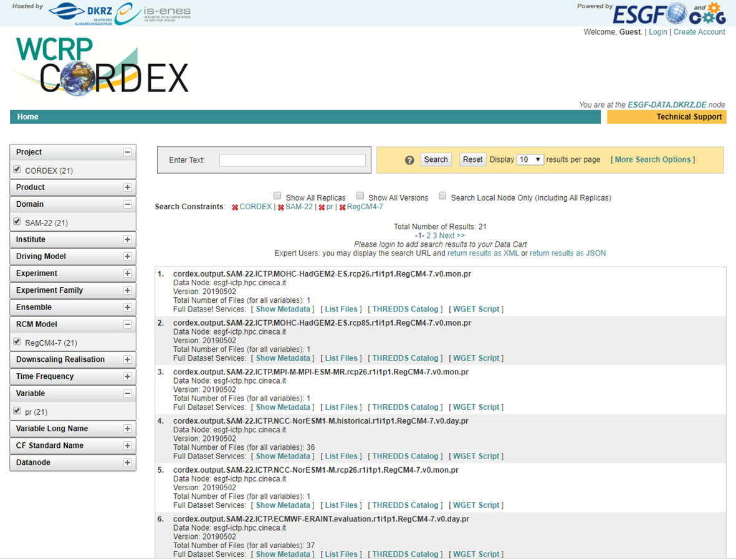Collapse the Domain facet
Screen dimensions: 736x560
127,204
